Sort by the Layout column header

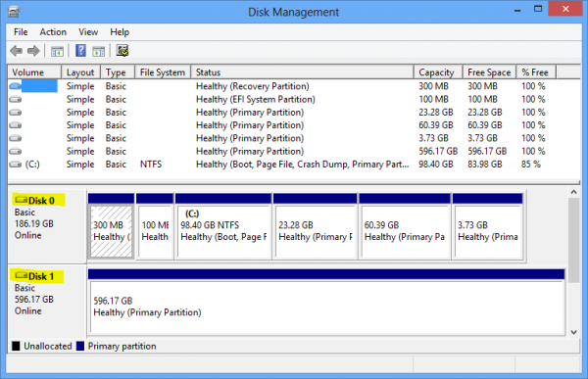point(81,71)
